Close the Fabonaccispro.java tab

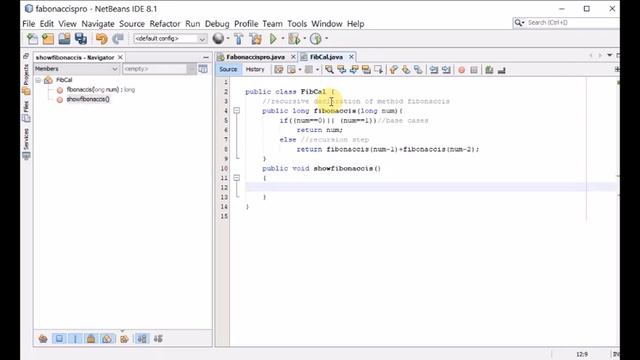293,57
